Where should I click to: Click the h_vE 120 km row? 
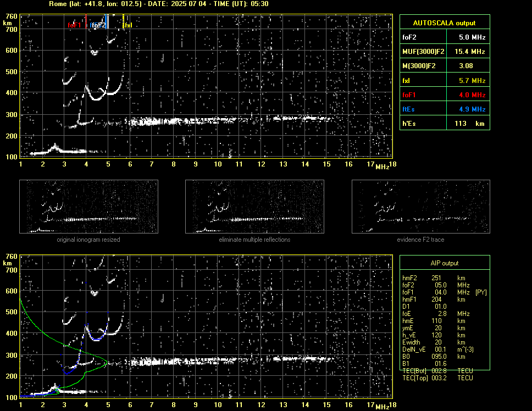(434, 335)
